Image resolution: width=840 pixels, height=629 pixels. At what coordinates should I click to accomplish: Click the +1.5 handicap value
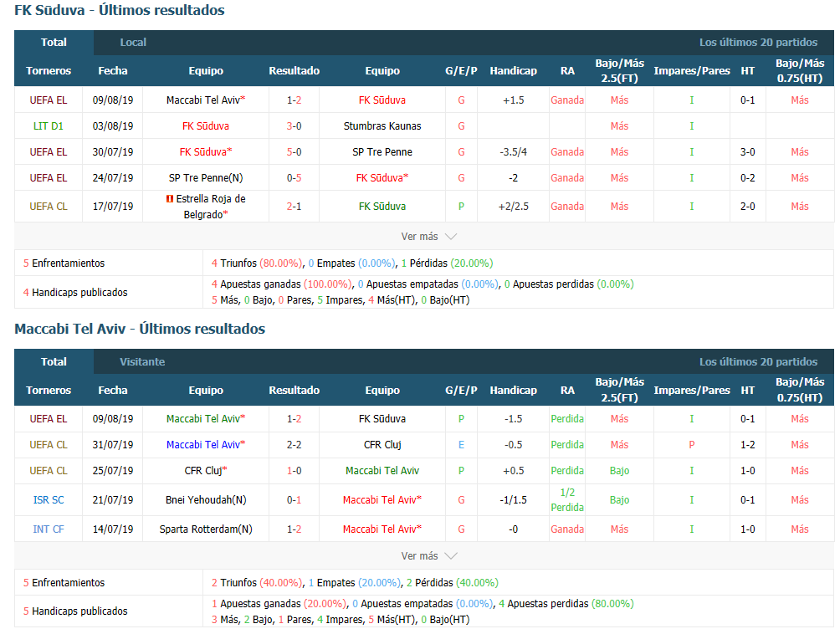(513, 100)
